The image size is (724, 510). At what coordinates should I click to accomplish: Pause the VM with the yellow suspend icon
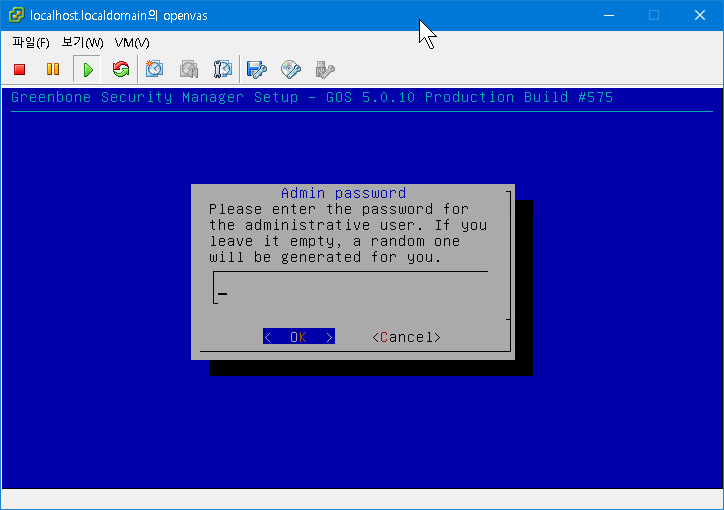pos(53,69)
